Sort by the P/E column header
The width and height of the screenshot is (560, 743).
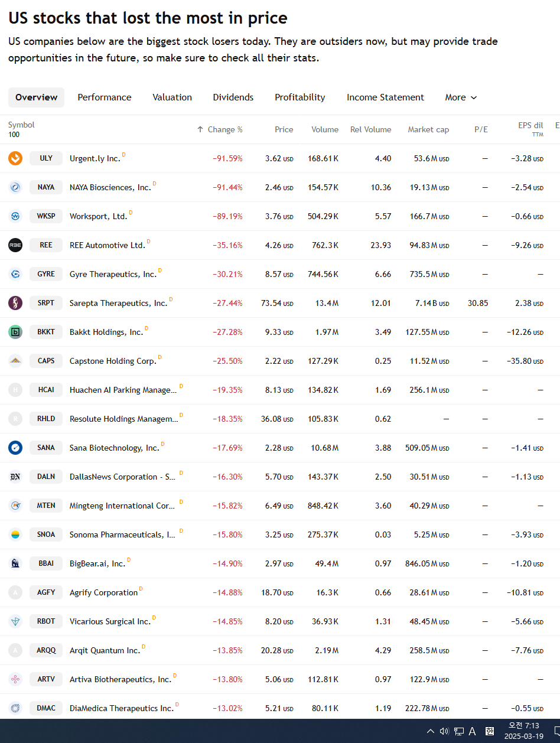(481, 129)
